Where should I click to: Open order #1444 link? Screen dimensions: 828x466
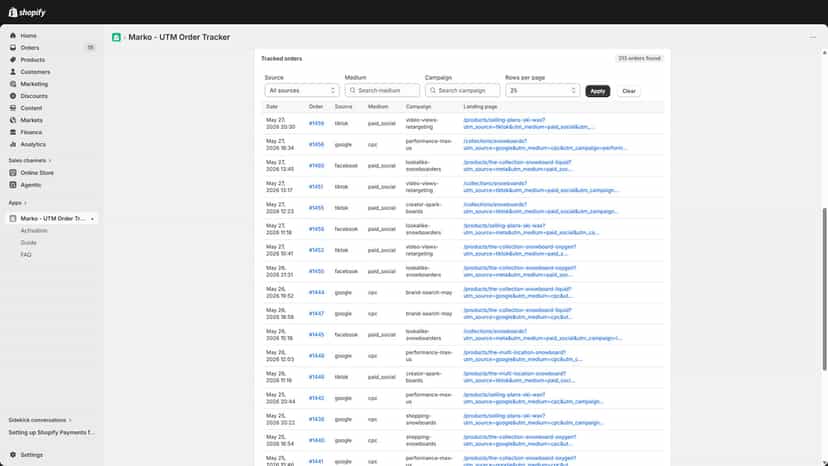click(316, 293)
